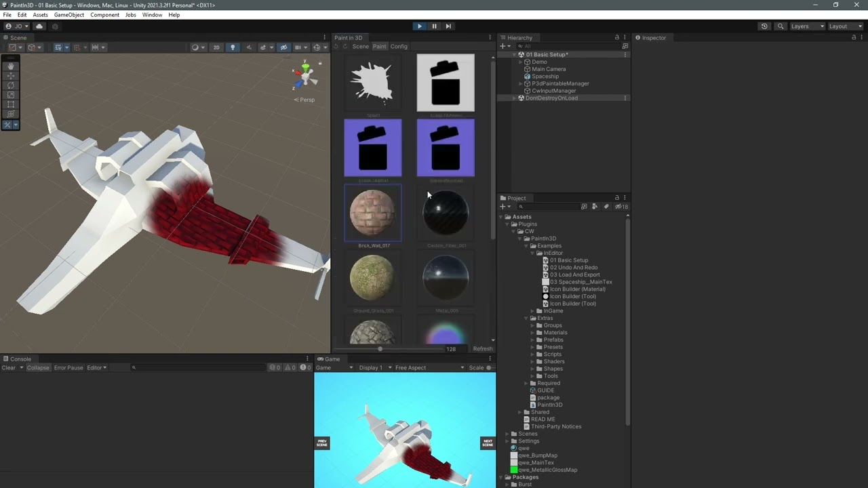Click the Pause button

(x=434, y=26)
